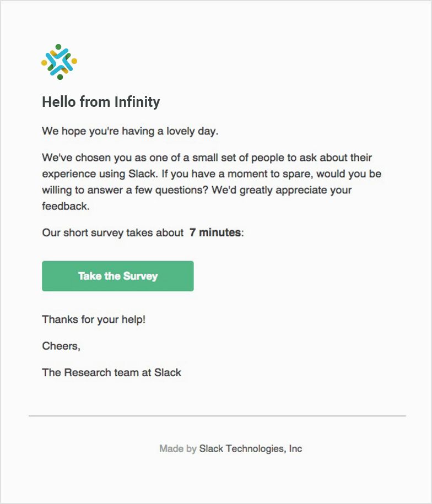The height and width of the screenshot is (504, 432).
Task: Click the Thanks for your help line
Action: 94,319
